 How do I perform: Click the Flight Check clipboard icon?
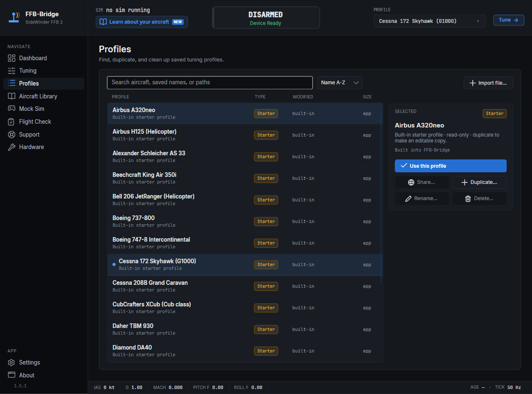tap(12, 122)
